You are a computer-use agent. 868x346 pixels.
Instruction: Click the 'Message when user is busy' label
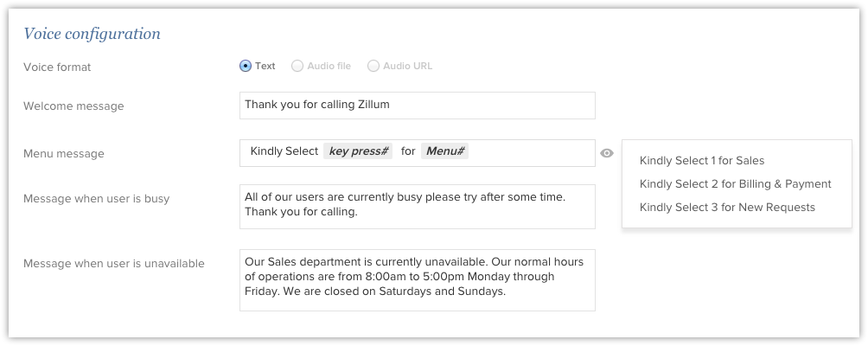(97, 198)
